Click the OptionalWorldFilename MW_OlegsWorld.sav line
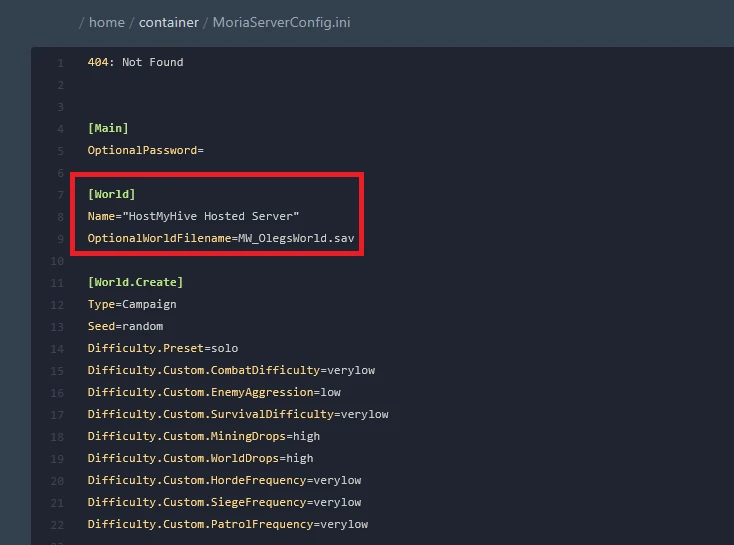Screen dimensions: 734x545 [x=221, y=238]
